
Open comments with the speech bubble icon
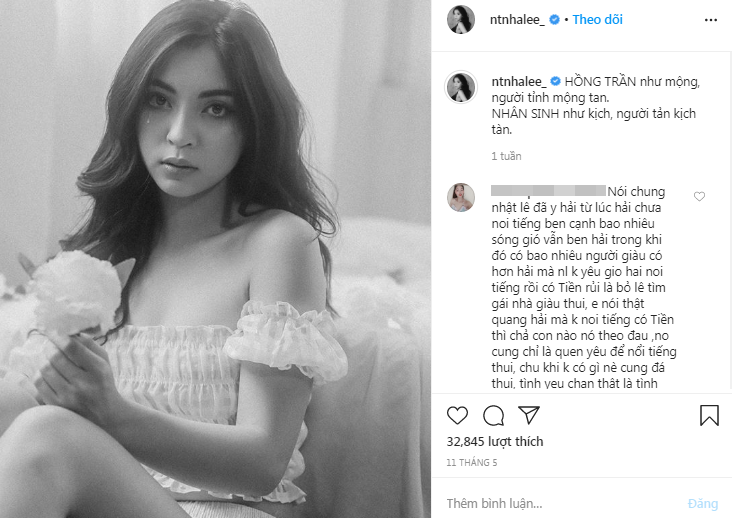(493, 415)
